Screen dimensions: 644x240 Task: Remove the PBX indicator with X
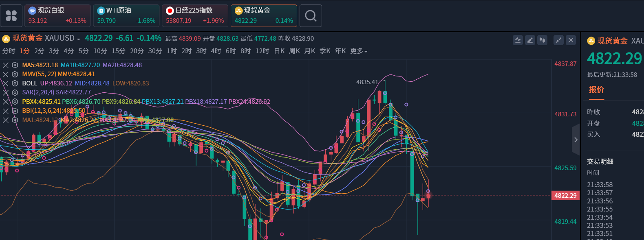click(x=6, y=102)
